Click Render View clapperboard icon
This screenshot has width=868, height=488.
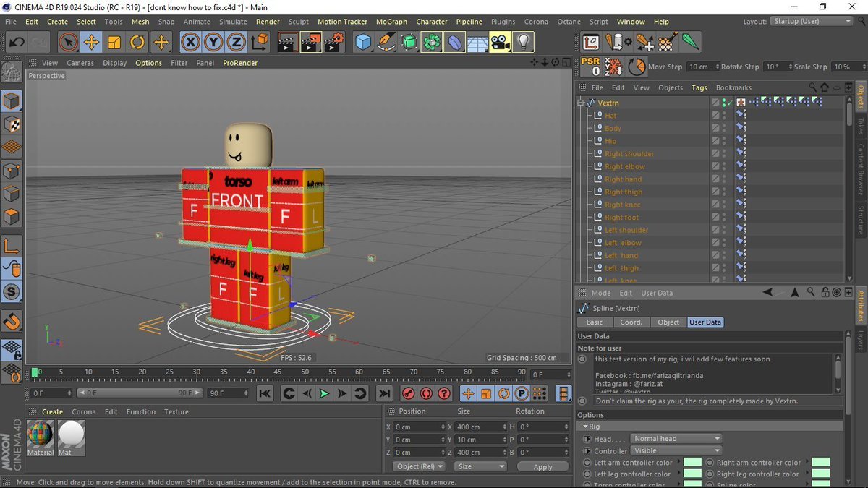[288, 42]
